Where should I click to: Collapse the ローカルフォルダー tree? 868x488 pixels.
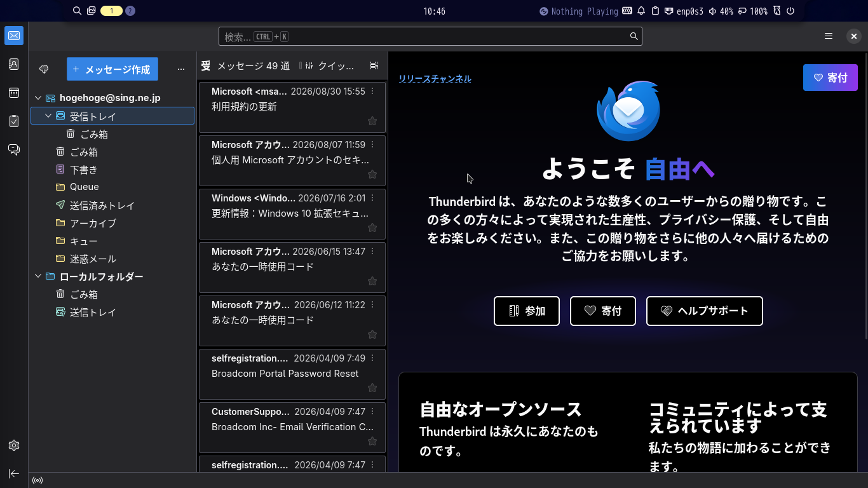click(x=38, y=276)
